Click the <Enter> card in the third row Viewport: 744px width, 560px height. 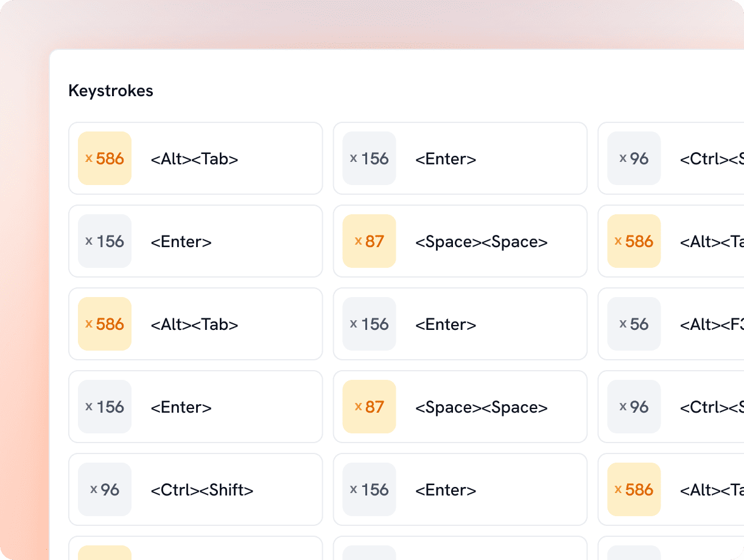coord(460,324)
